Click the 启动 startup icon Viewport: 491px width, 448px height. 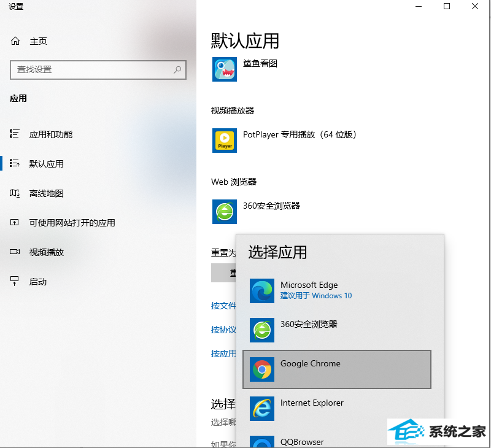coord(14,281)
